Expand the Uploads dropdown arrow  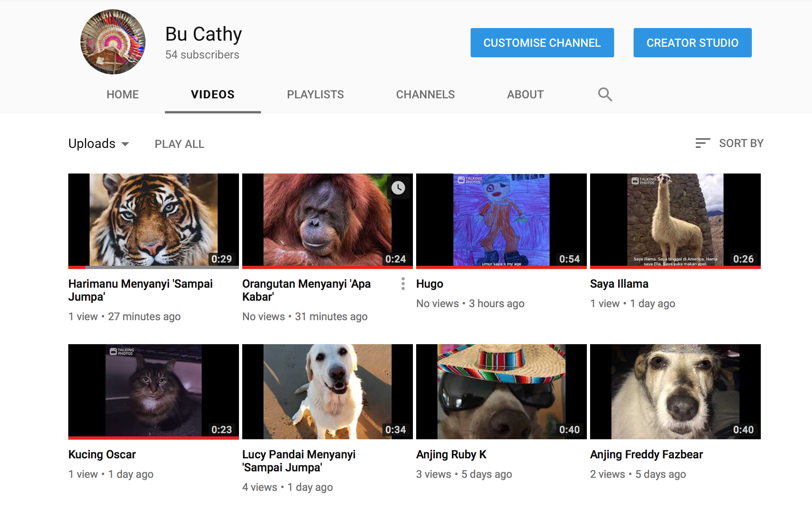[x=125, y=144]
